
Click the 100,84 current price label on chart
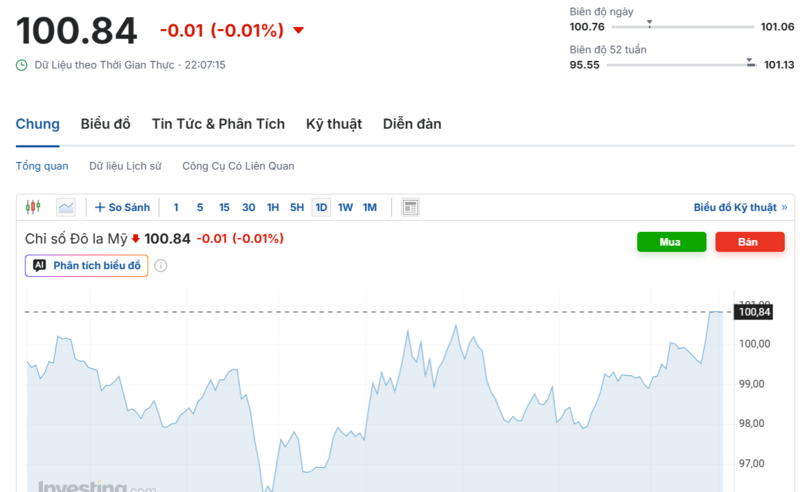pos(754,312)
